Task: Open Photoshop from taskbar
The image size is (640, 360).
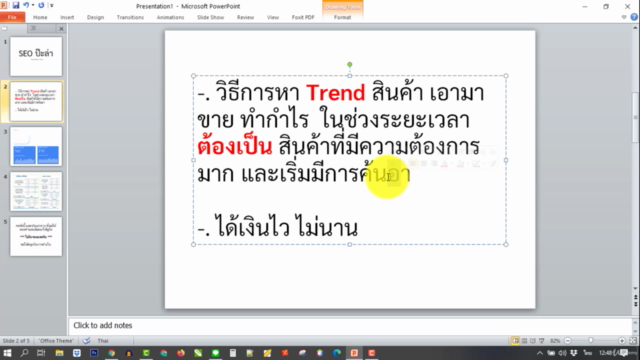Action: tap(94, 353)
